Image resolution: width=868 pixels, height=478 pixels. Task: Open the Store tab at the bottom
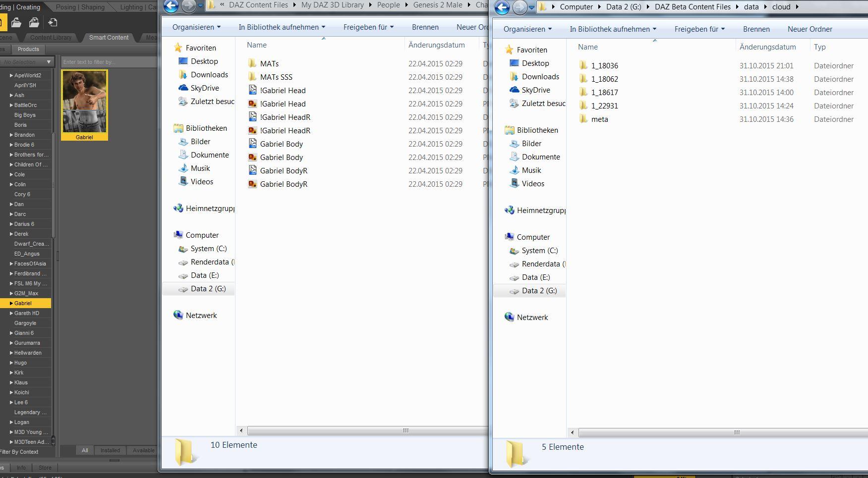coord(45,468)
